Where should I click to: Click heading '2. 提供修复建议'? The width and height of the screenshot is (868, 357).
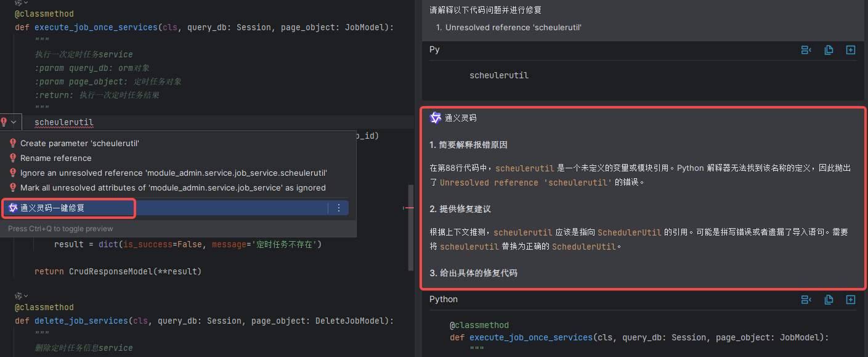coord(460,209)
